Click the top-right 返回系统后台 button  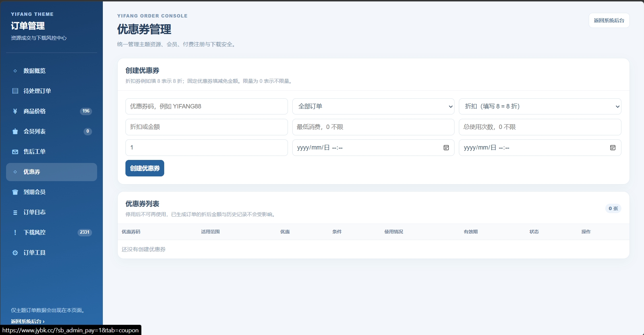tap(609, 20)
